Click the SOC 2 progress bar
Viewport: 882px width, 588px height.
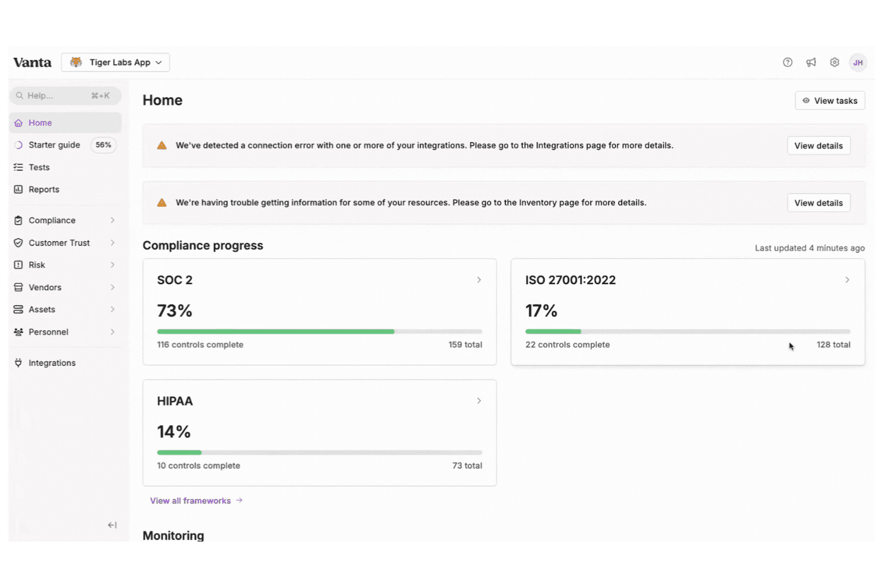319,331
